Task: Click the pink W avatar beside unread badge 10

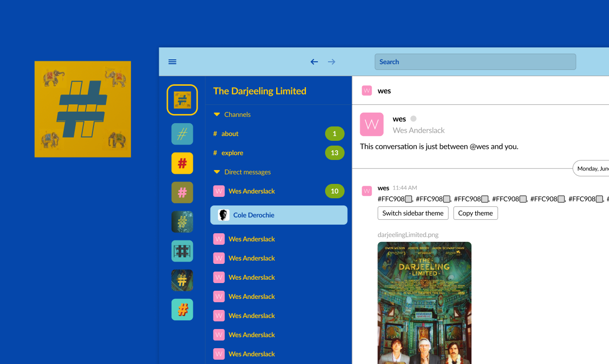Action: (219, 191)
